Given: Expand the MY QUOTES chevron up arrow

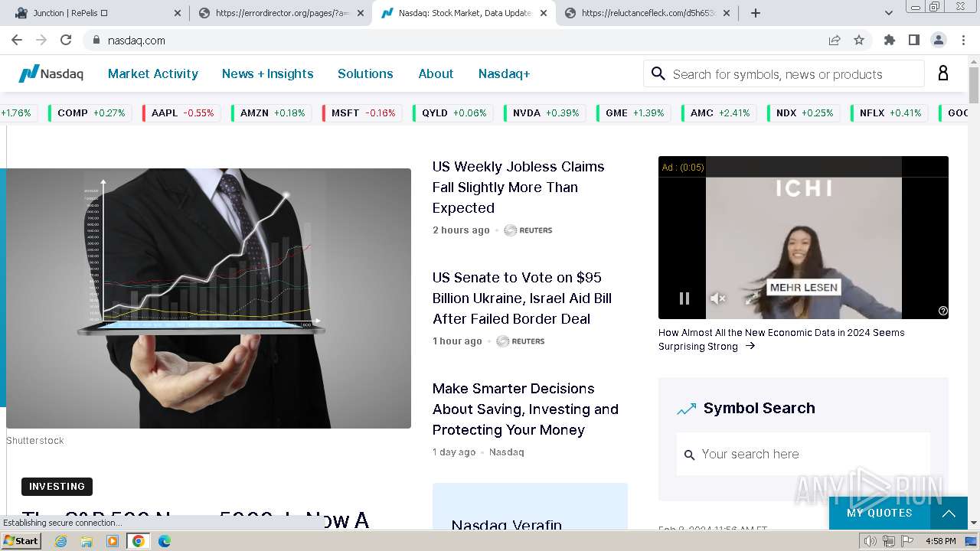Looking at the screenshot, I should 949,514.
